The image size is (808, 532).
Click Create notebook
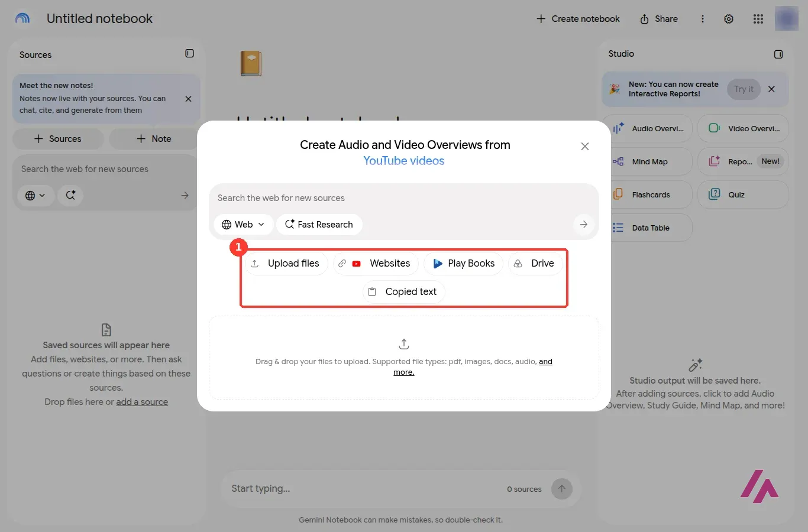[578, 19]
